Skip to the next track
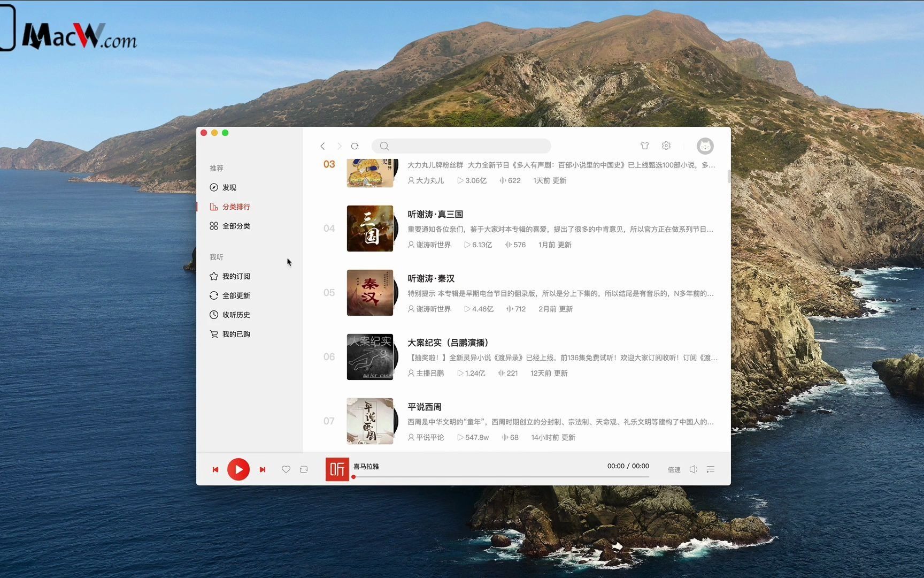 point(263,469)
